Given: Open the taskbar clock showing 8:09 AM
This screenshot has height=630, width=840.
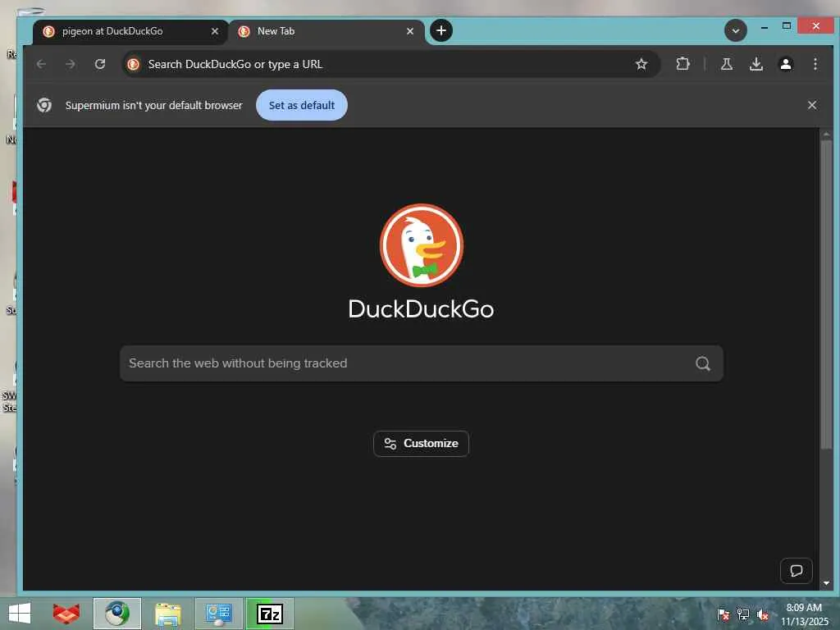Looking at the screenshot, I should pos(804,614).
